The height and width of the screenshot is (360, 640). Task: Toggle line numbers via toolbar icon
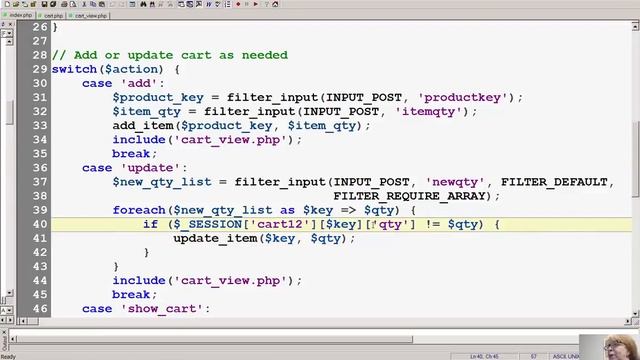[x=227, y=4]
